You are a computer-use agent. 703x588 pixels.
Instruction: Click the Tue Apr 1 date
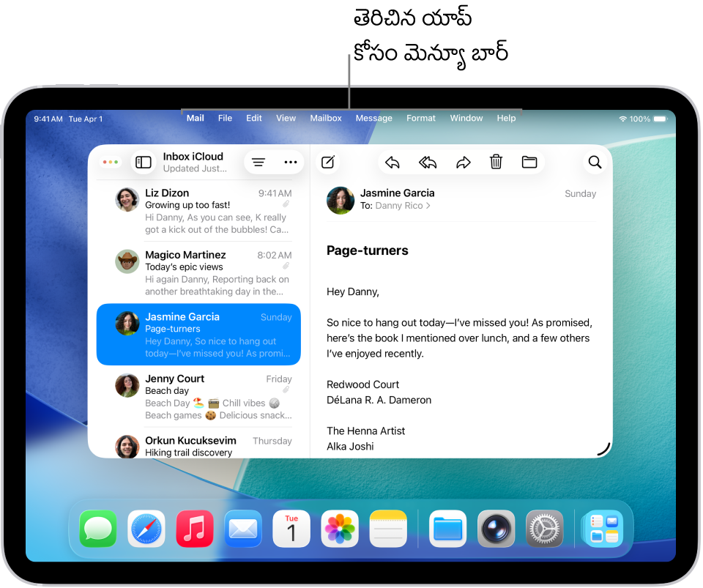(86, 119)
